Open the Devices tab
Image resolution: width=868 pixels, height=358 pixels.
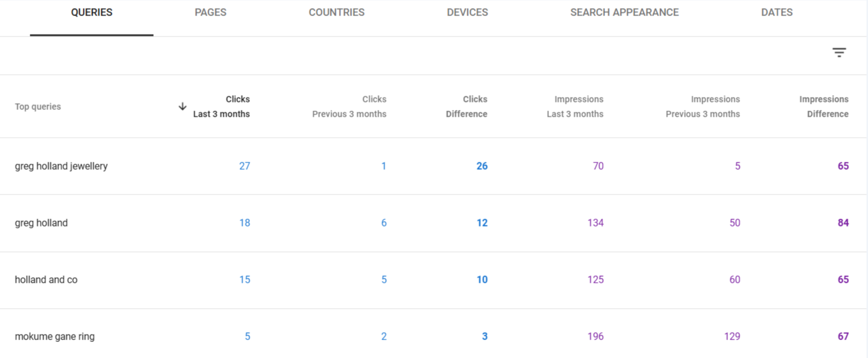467,12
